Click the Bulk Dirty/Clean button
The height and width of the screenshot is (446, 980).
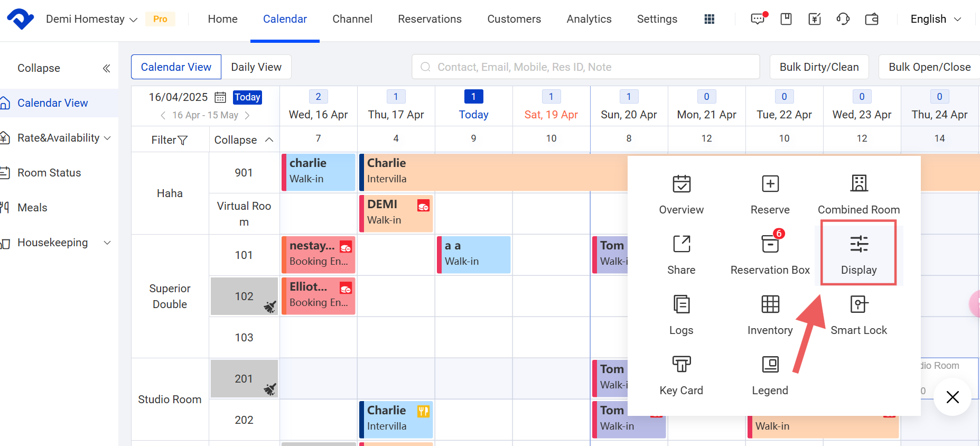819,67
